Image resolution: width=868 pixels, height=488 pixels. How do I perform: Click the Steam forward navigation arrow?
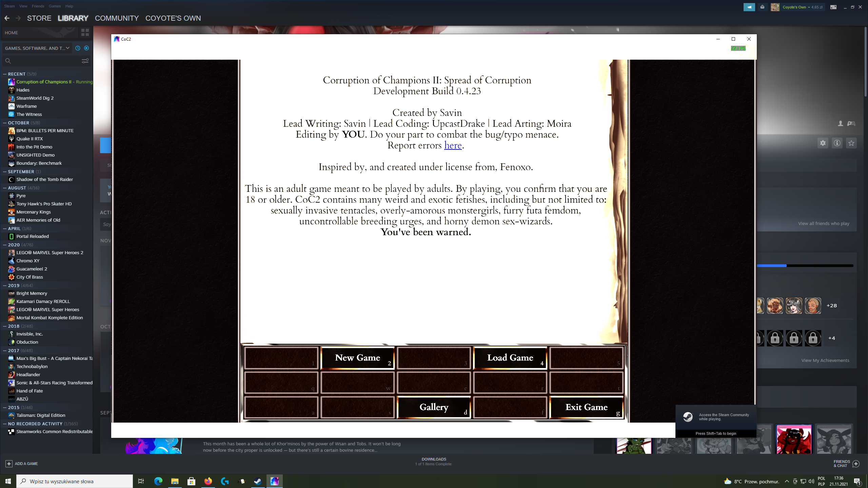click(x=18, y=18)
